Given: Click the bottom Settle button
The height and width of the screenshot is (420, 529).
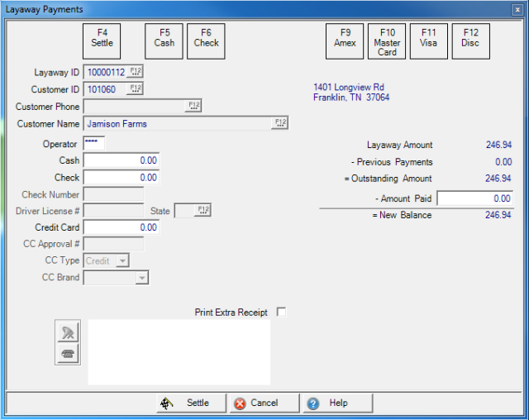Looking at the screenshot, I should 191,403.
